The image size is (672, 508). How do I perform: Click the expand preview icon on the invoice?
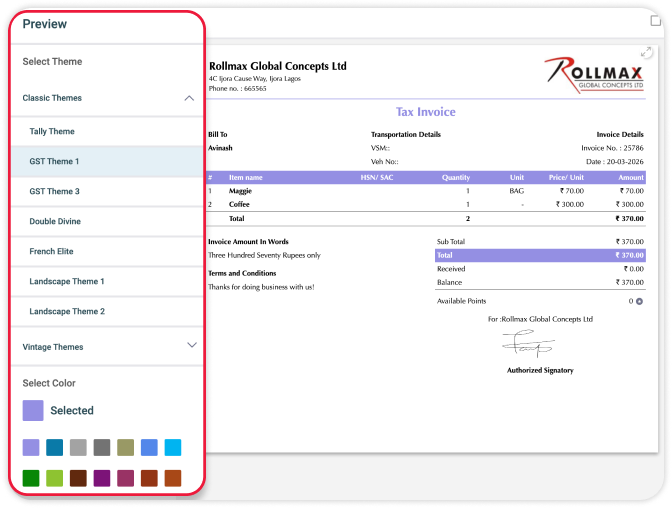(x=646, y=53)
